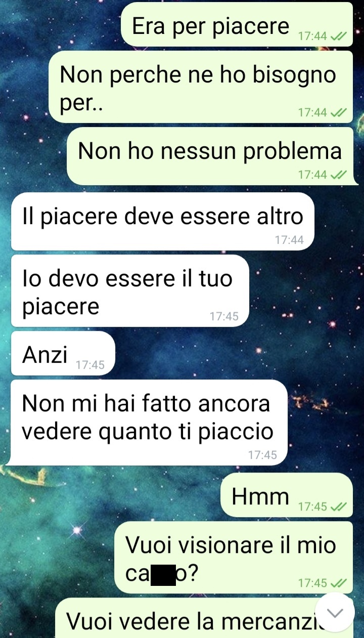Select the 'Il piacere deve essere altro' message
This screenshot has width=364, height=638.
[x=162, y=221]
